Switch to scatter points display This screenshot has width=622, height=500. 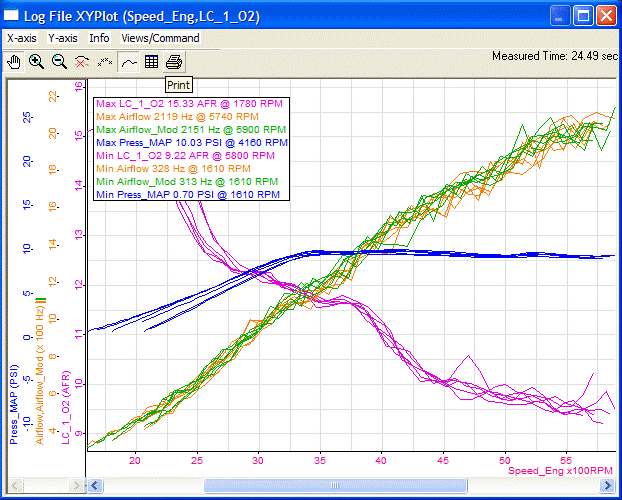(106, 62)
